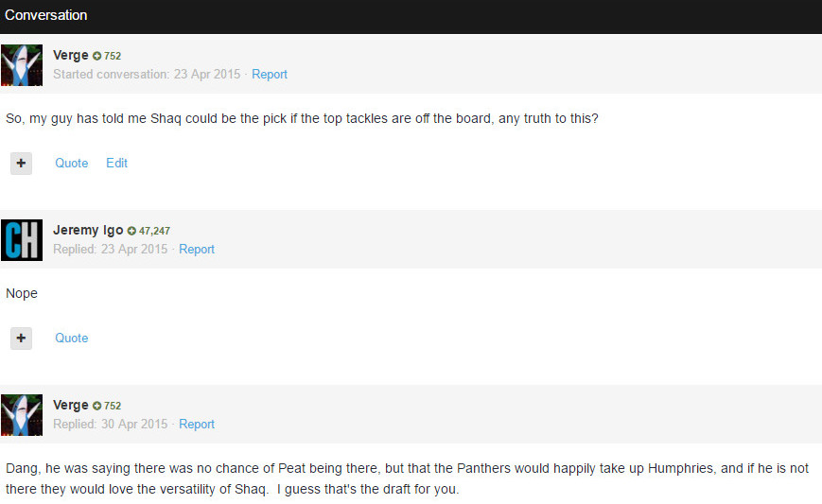The image size is (822, 504).
Task: Click the green reputation icon beside 47,247
Action: 131,231
